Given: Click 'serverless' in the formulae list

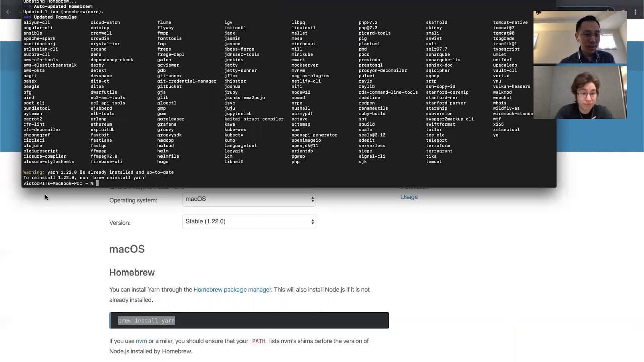Looking at the screenshot, I should 372,146.
